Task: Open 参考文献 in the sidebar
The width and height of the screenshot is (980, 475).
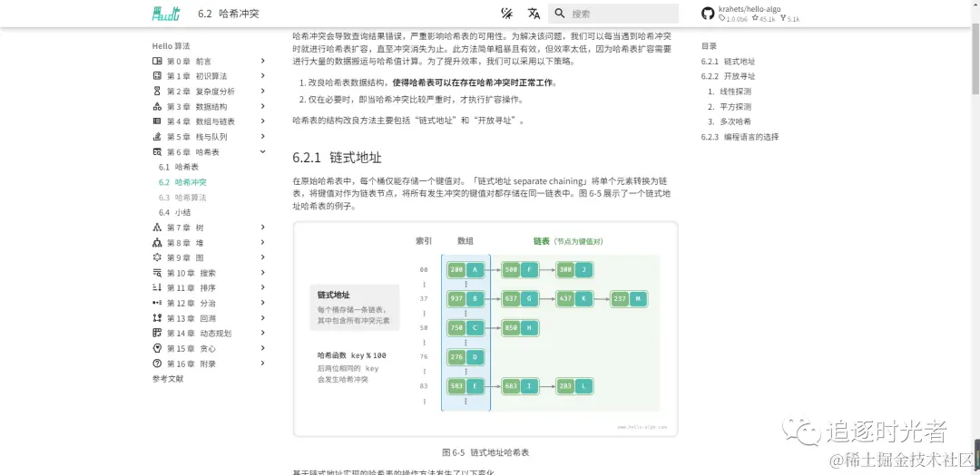Action: click(168, 378)
